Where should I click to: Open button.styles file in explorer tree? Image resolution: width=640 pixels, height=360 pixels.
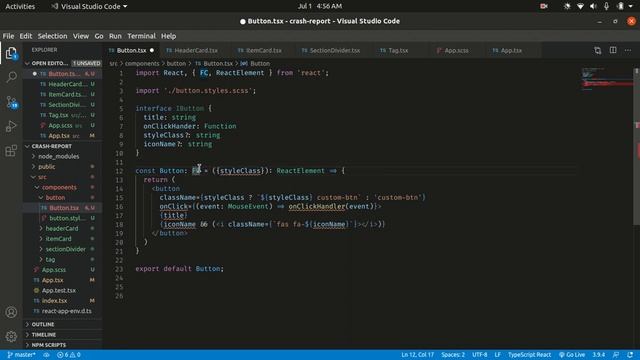62,218
